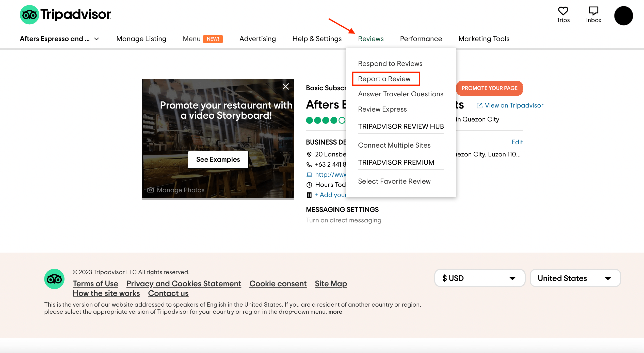
Task: Open the United States region dropdown
Action: (575, 278)
